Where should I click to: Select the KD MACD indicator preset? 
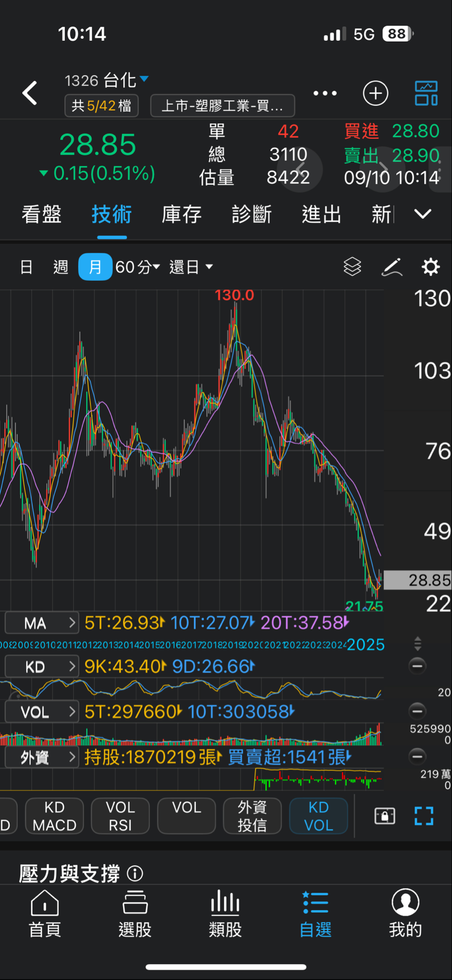[54, 816]
